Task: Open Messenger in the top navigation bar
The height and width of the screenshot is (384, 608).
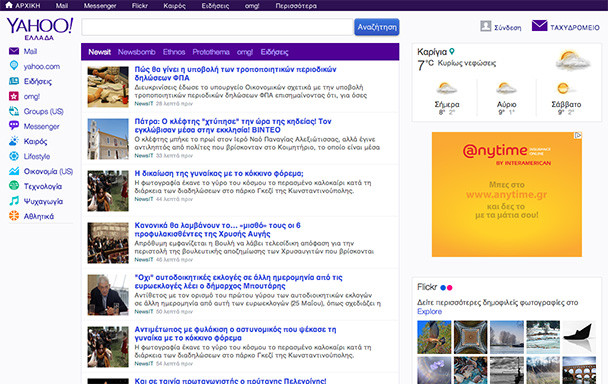Action: point(100,5)
